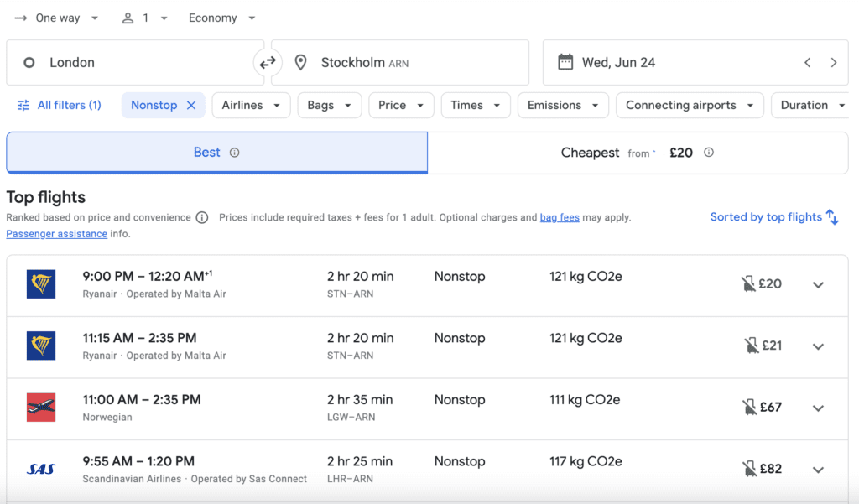
Task: Remove the Nonstop filter chip
Action: click(189, 105)
